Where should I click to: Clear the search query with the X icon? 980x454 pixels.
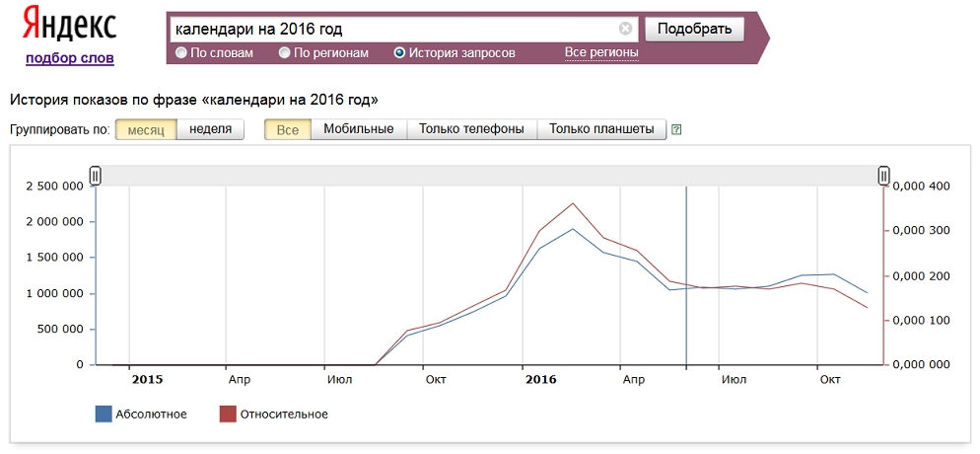click(625, 29)
